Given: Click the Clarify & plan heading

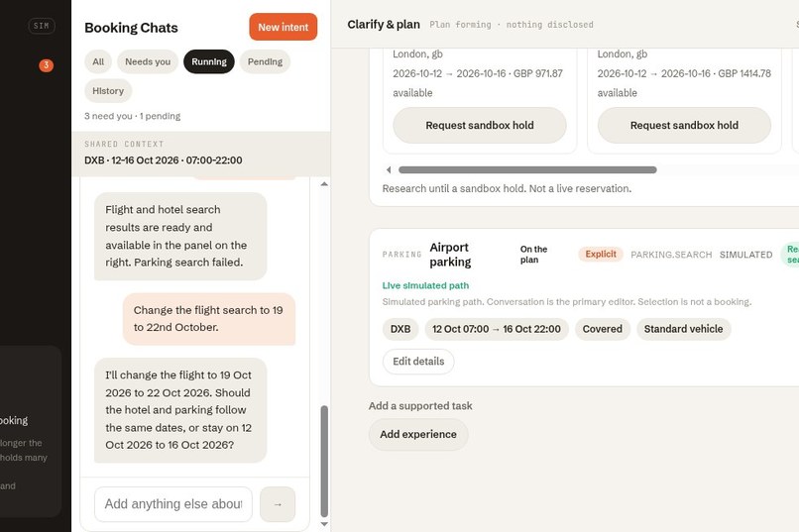Looking at the screenshot, I should click(x=384, y=25).
